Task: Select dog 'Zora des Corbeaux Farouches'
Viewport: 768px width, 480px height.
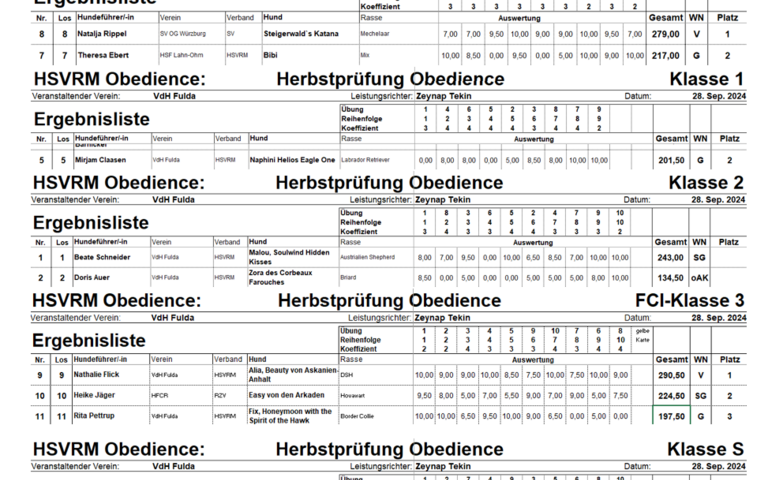Action: tap(280, 278)
